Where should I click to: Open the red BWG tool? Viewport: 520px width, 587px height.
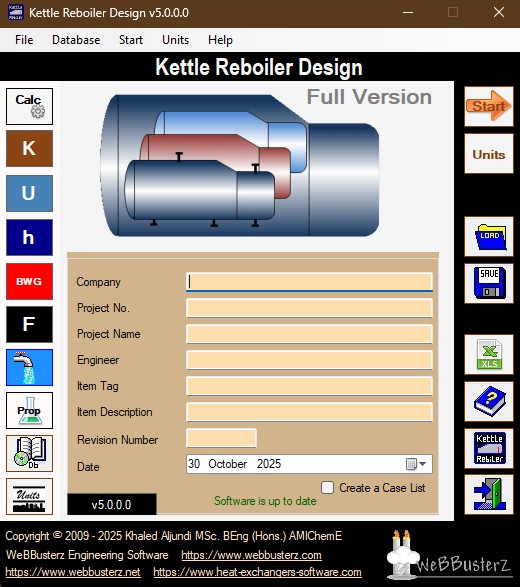click(x=29, y=281)
